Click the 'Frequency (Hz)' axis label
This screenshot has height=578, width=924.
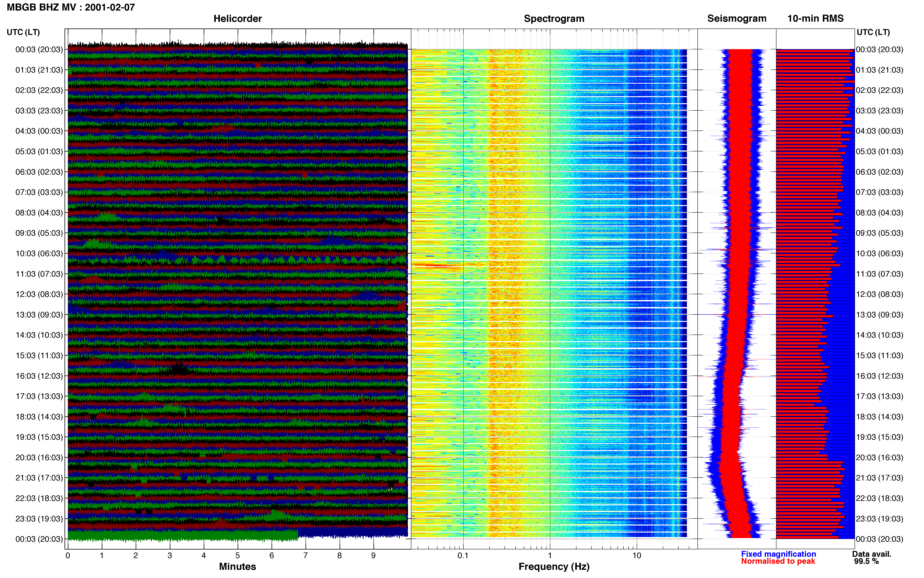(554, 566)
